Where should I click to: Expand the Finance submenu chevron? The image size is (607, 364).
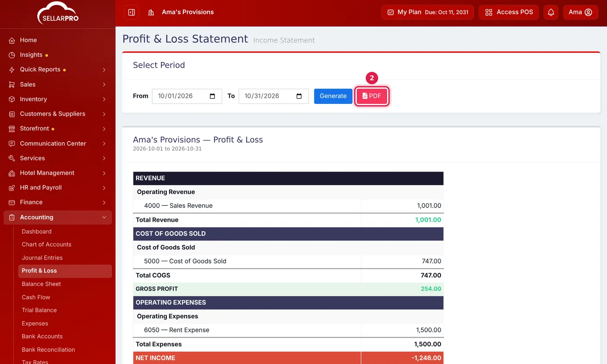104,202
